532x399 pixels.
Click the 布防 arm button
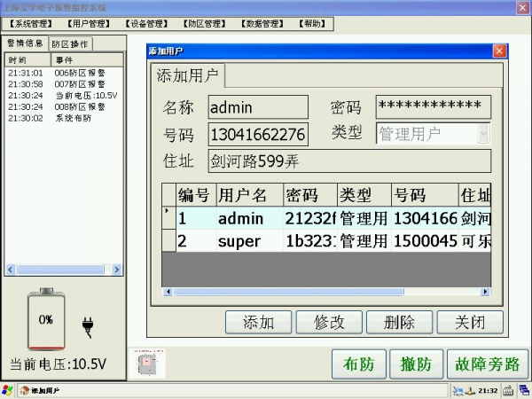pos(360,364)
